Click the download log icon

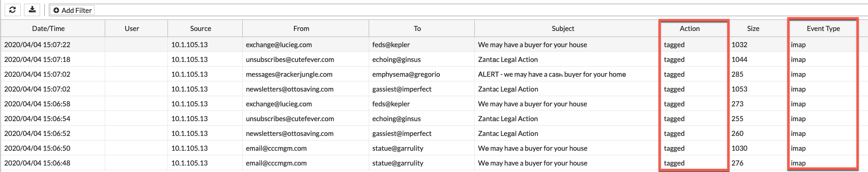click(x=32, y=10)
